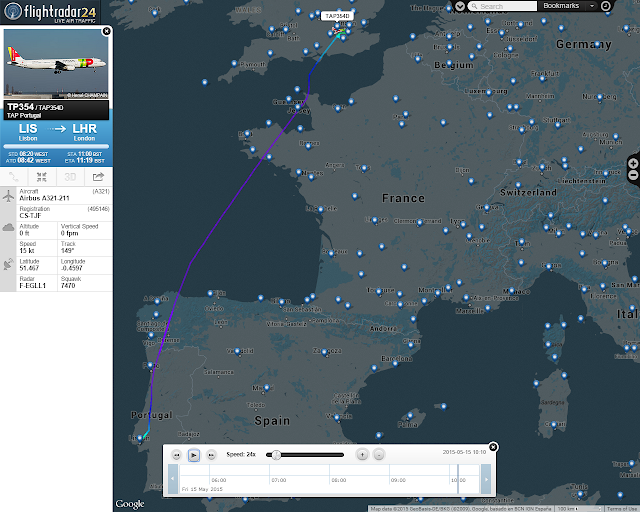
Task: Click the flight progress bar under LIS-LHR
Action: (x=56, y=146)
